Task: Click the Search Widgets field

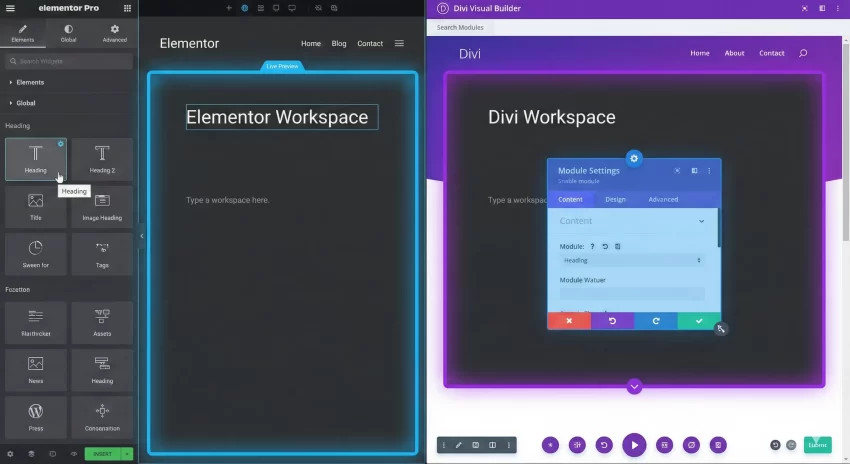Action: [x=69, y=61]
